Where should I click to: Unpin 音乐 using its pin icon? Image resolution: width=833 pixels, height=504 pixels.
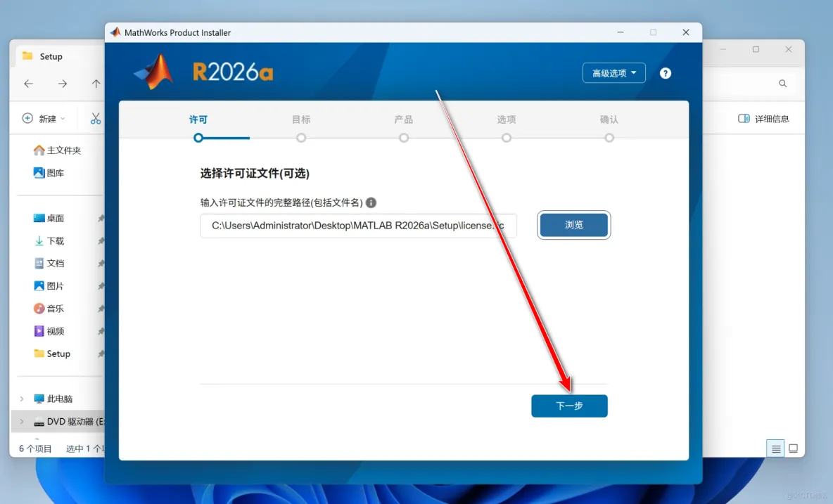click(101, 309)
